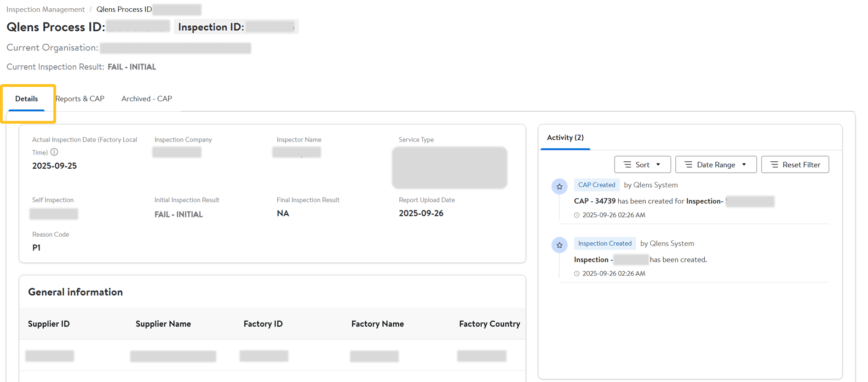Open the Archived - CAP tab
868x382 pixels.
coord(147,99)
